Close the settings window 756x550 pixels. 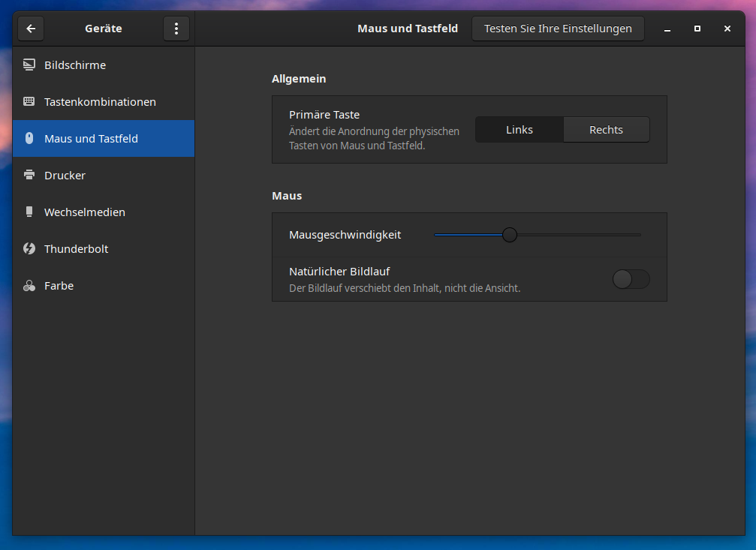(727, 29)
